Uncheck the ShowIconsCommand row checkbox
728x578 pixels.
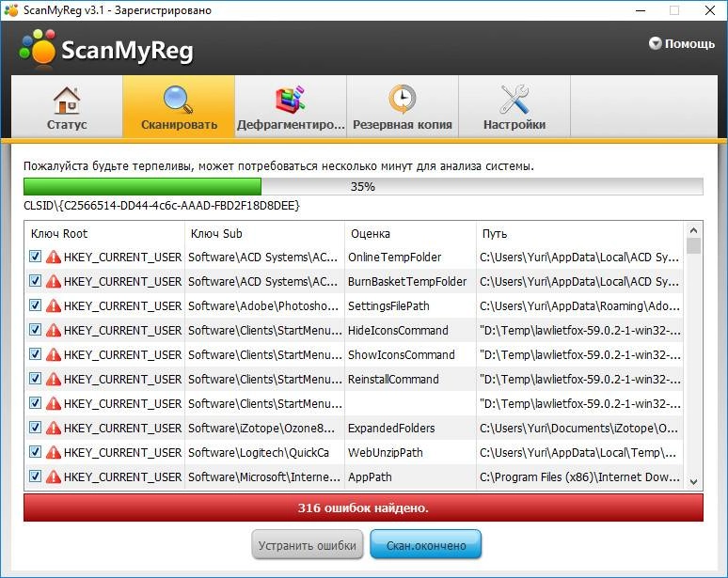(x=36, y=354)
